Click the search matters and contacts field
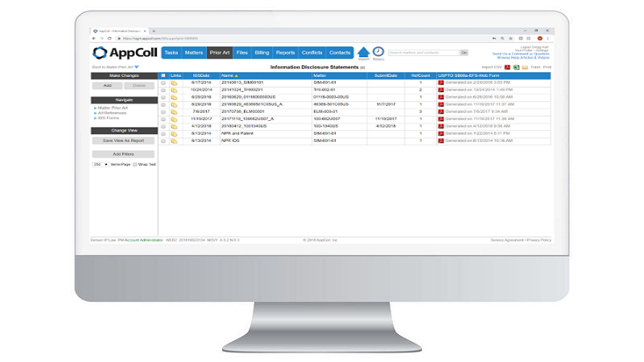This screenshot has height=362, width=644. [x=423, y=53]
